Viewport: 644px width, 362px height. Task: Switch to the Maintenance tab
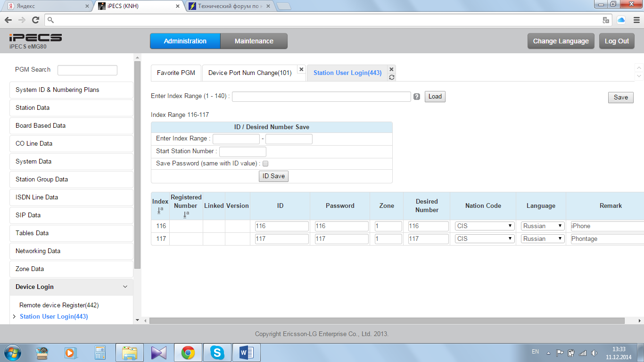(x=254, y=41)
